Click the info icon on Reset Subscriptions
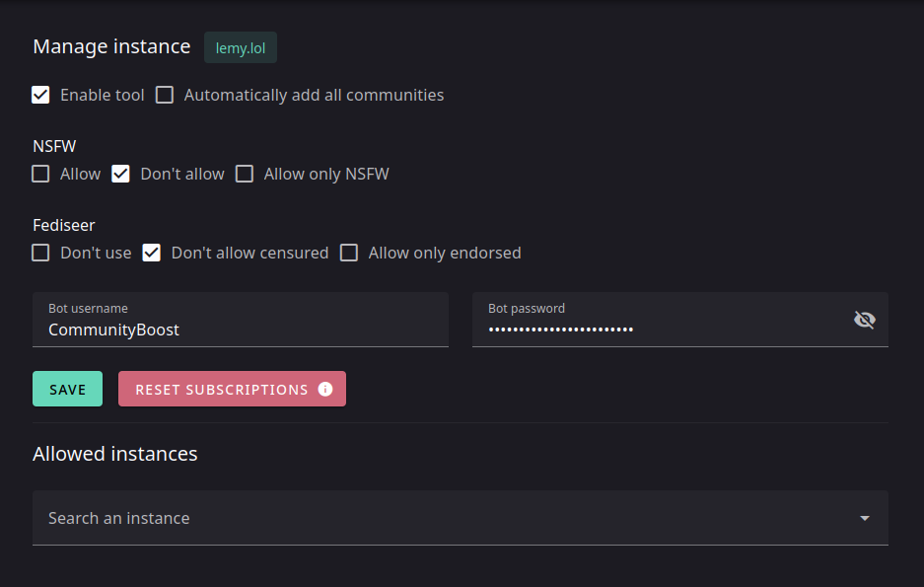 325,389
